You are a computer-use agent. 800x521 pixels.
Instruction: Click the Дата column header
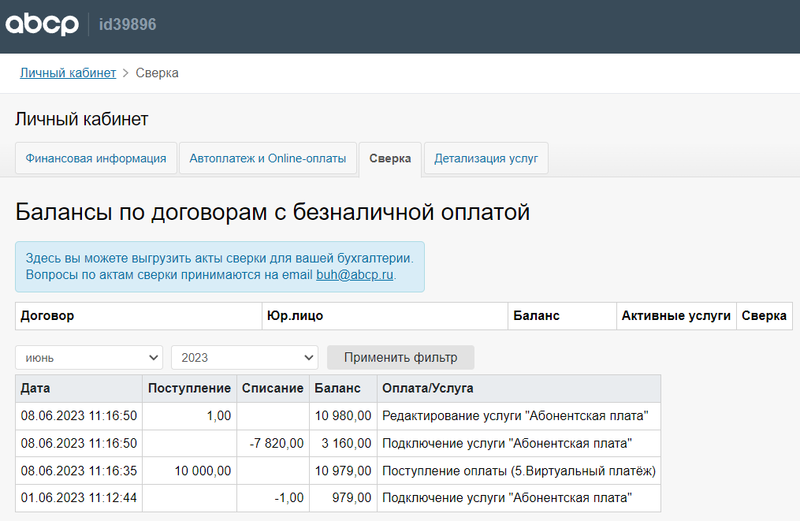tap(36, 388)
